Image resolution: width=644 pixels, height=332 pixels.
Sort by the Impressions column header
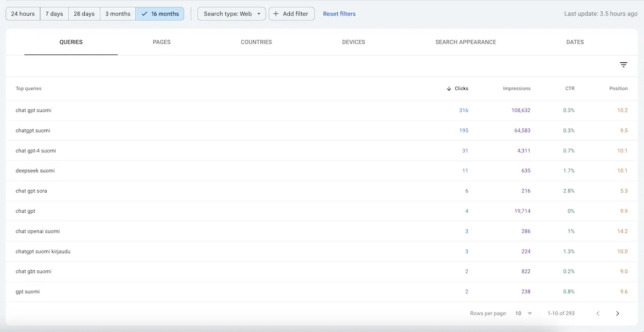[517, 89]
